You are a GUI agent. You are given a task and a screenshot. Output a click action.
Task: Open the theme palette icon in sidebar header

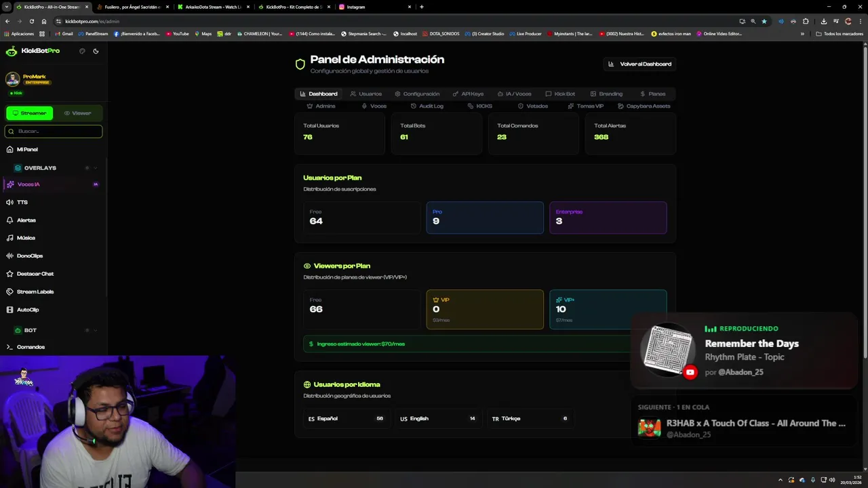pyautogui.click(x=82, y=51)
